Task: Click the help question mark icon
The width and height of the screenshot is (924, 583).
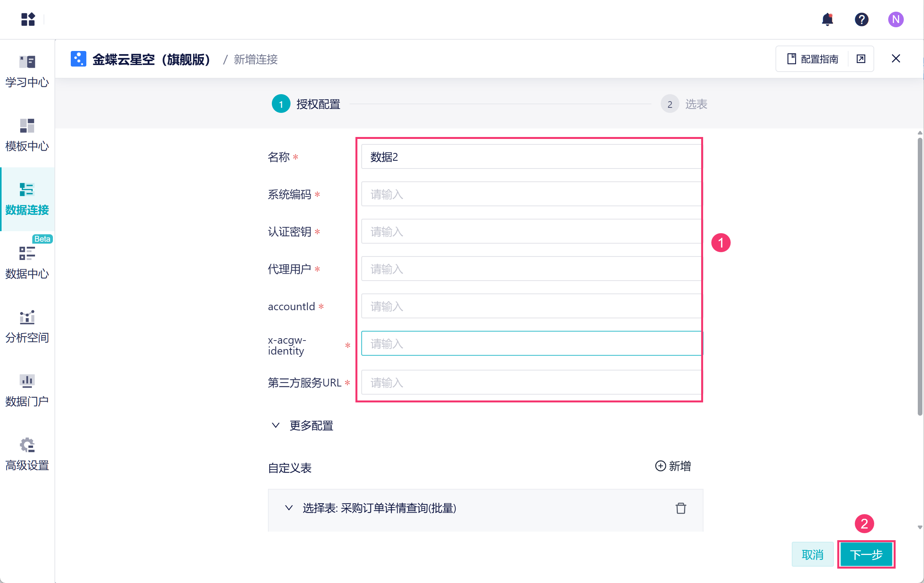Action: point(861,19)
